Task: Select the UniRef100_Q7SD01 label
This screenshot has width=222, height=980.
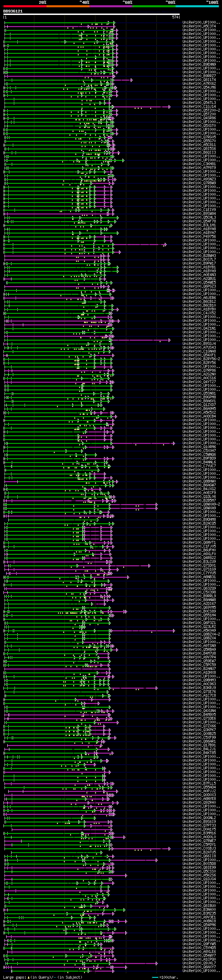Action: [199, 566]
